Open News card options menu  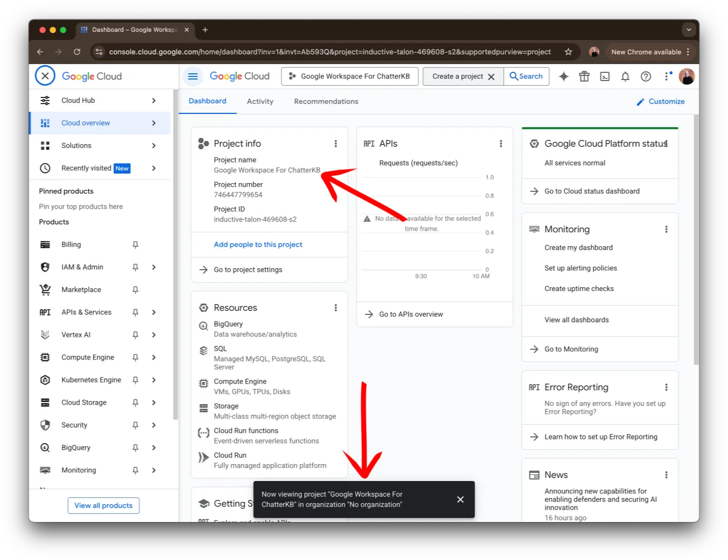[x=666, y=475]
